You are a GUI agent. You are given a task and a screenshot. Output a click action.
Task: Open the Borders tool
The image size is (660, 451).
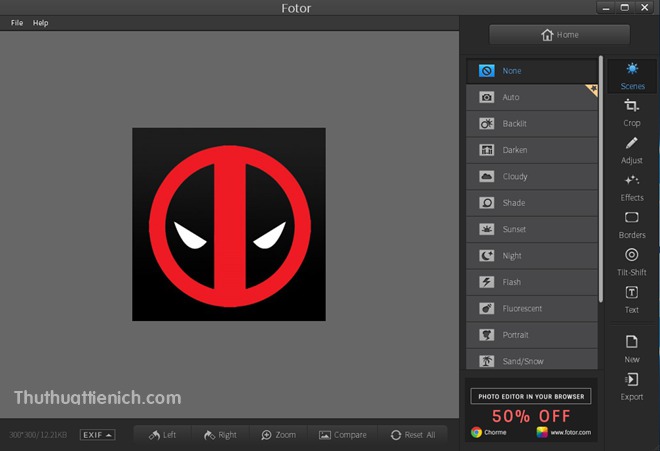[x=632, y=224]
